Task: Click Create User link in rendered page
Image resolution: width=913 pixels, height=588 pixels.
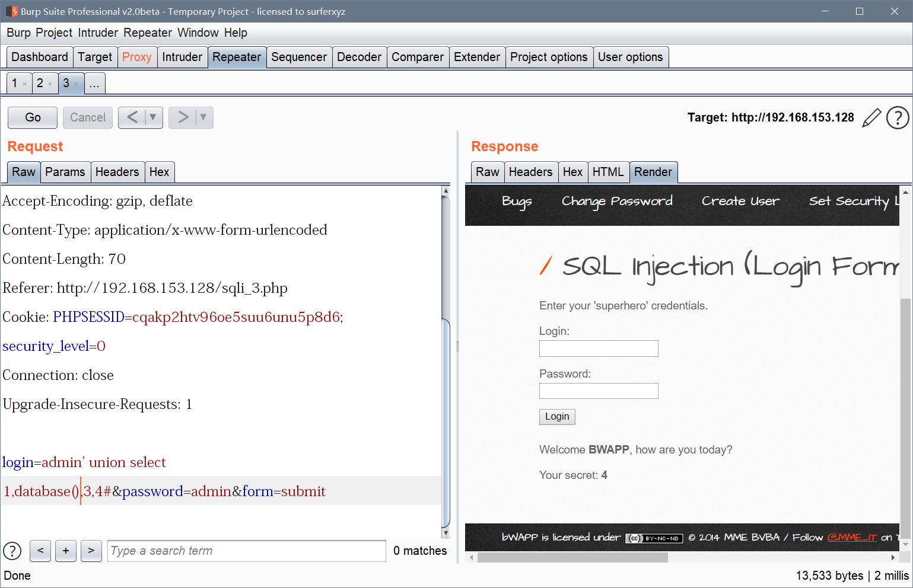Action: point(740,202)
